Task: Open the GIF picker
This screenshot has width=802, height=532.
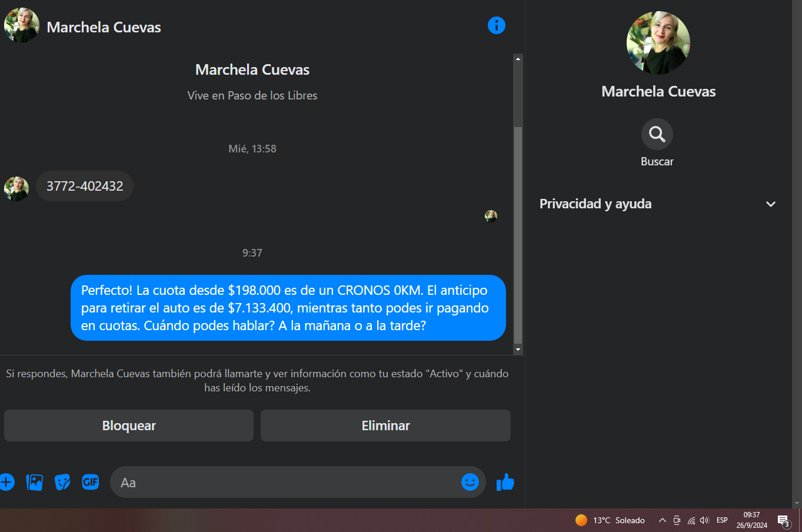Action: (91, 482)
